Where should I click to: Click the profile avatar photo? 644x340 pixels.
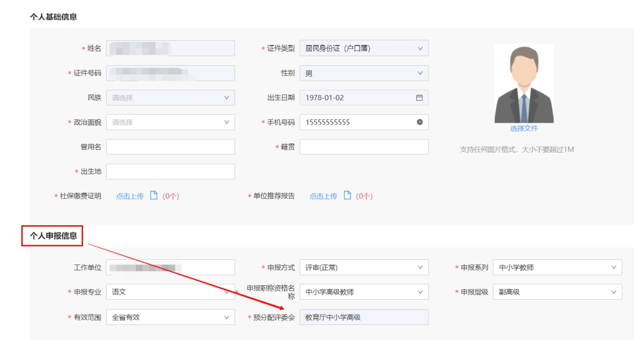pos(524,84)
